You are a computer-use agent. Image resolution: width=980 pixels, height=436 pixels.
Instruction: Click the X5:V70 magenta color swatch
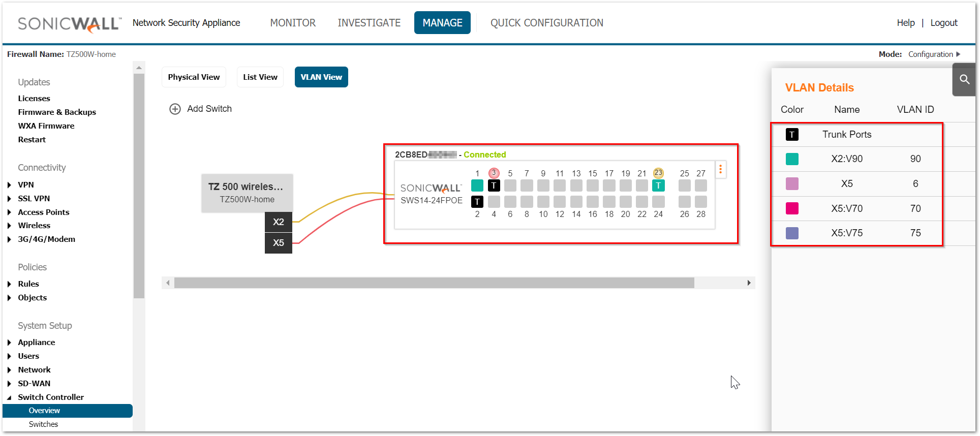pyautogui.click(x=792, y=208)
